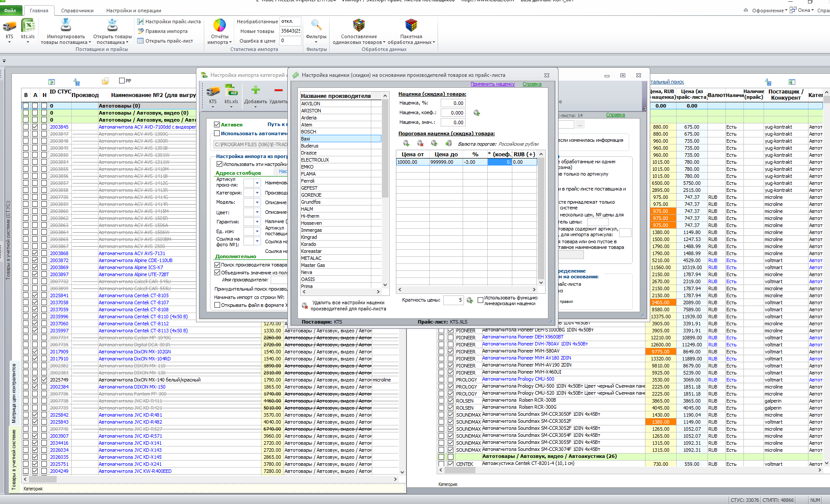Click the Кратность цены input field

453,300
